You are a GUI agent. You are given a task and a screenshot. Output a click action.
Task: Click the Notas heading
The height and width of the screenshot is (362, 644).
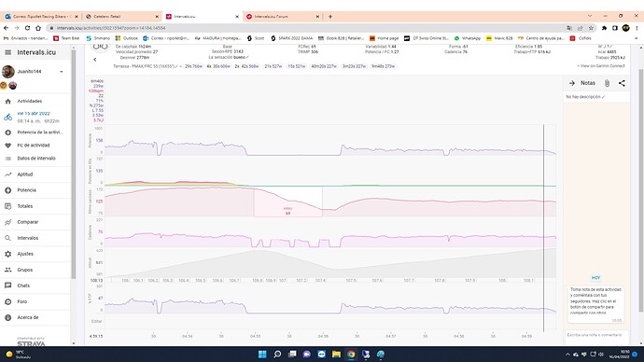588,83
